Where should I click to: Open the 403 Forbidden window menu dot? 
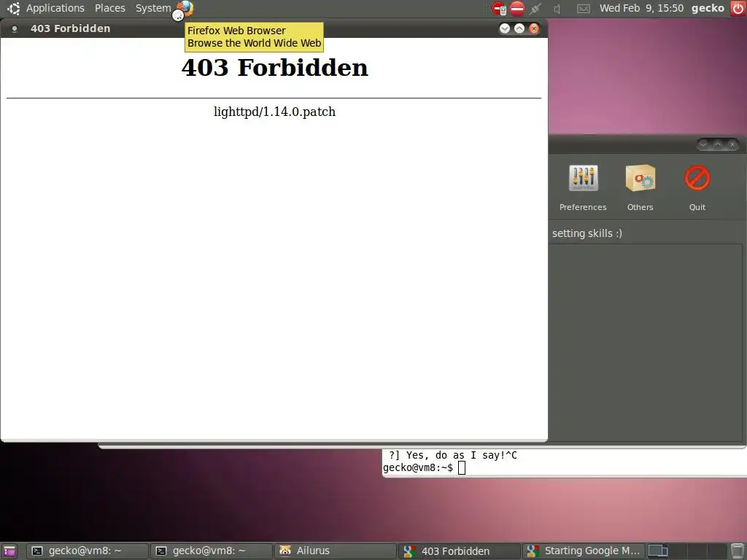15,28
